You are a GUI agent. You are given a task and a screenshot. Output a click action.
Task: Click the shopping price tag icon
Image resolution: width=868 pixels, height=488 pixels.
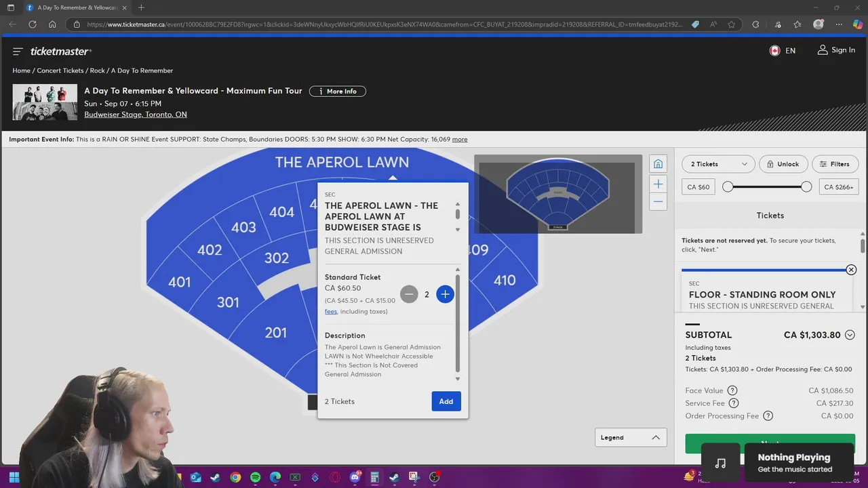695,24
